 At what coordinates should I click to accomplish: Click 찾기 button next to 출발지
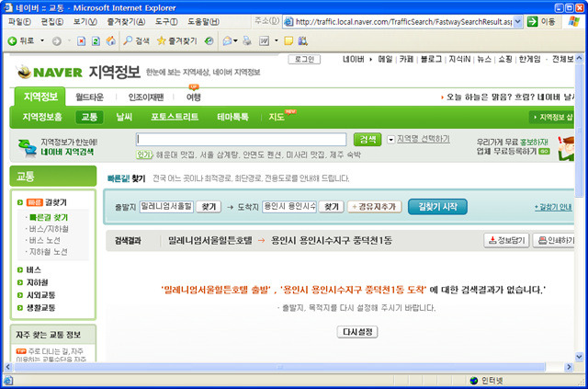[x=209, y=207]
